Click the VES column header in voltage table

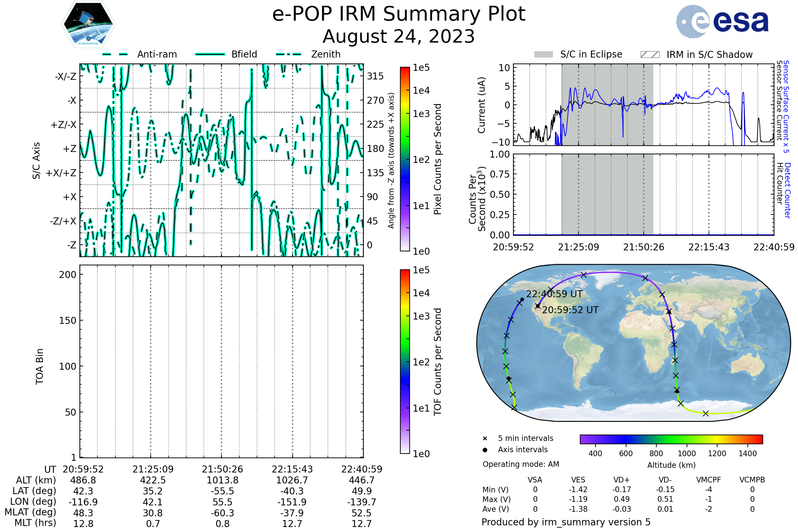pyautogui.click(x=578, y=480)
